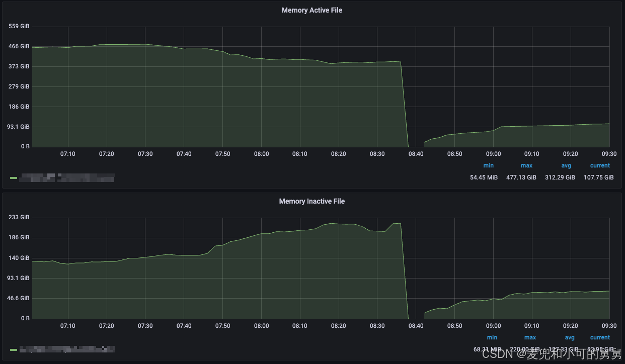Sort Memory Inactive File legend by current

[600, 337]
